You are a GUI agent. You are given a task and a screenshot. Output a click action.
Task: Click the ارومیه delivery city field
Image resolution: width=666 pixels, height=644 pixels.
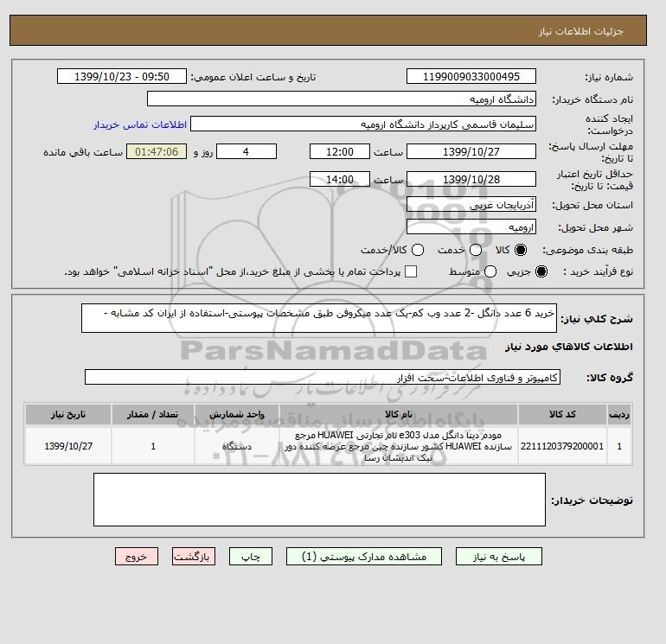(471, 226)
